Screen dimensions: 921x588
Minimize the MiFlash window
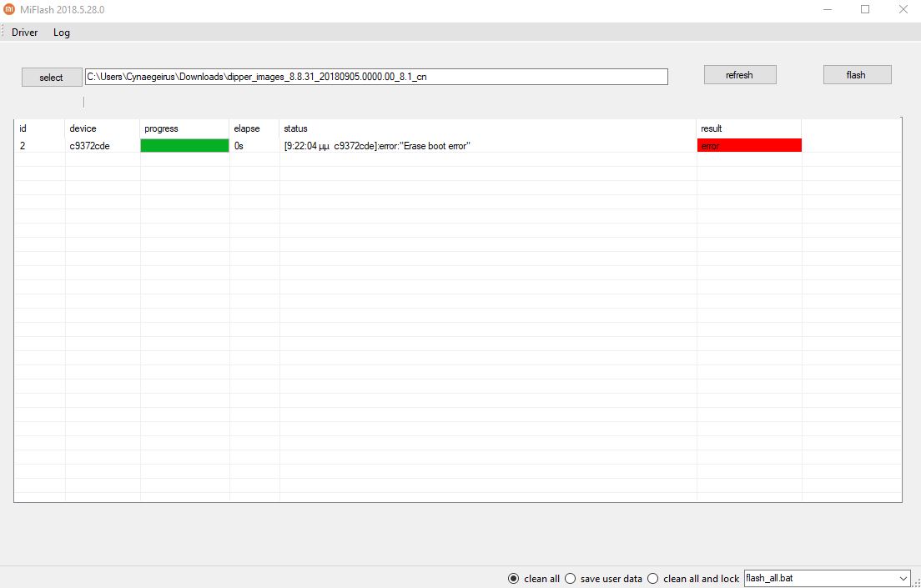point(827,9)
